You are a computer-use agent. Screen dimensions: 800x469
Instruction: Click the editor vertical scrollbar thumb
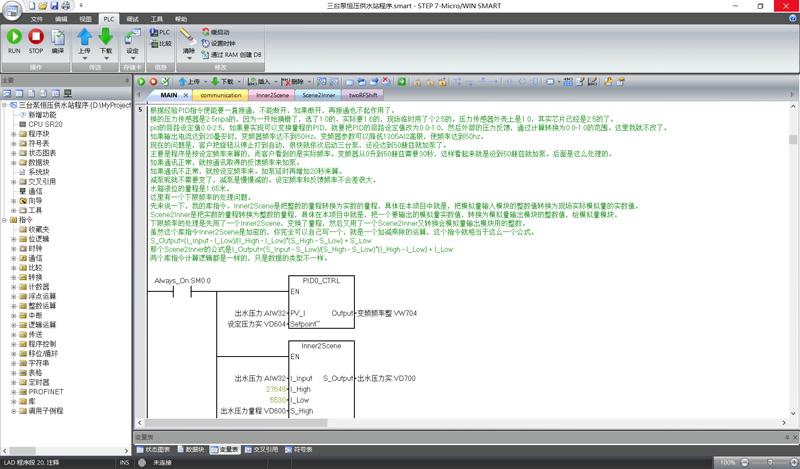(x=792, y=139)
